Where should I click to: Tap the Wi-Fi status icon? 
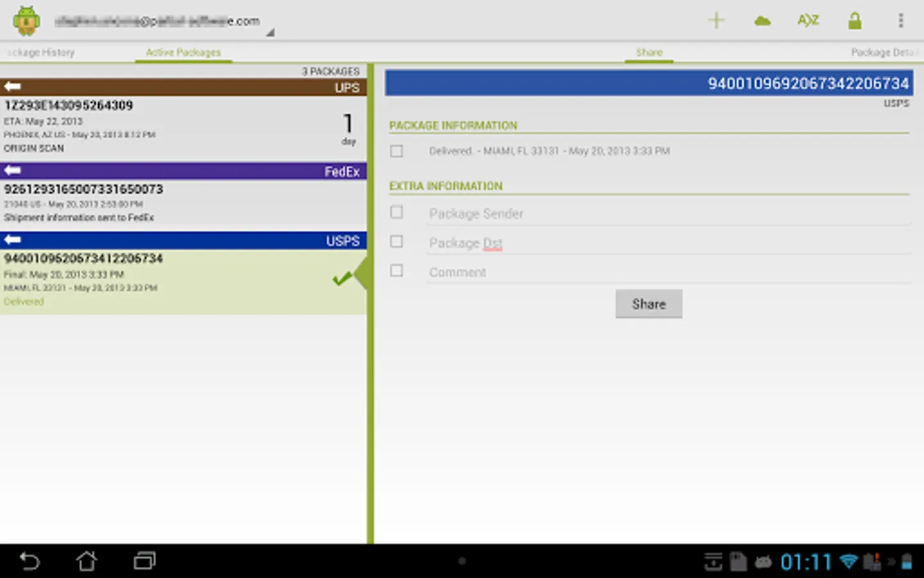pyautogui.click(x=849, y=562)
